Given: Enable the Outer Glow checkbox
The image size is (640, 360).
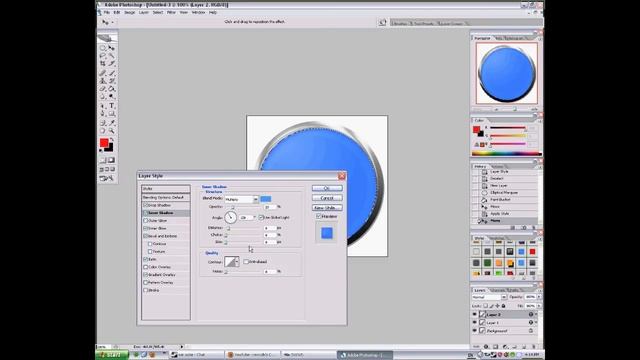Looking at the screenshot, I should point(146,220).
